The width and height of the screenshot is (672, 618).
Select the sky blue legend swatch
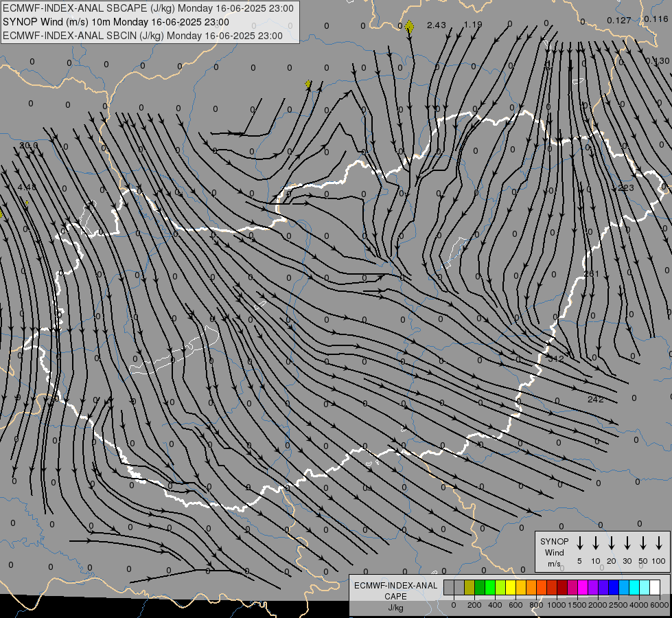pyautogui.click(x=624, y=587)
